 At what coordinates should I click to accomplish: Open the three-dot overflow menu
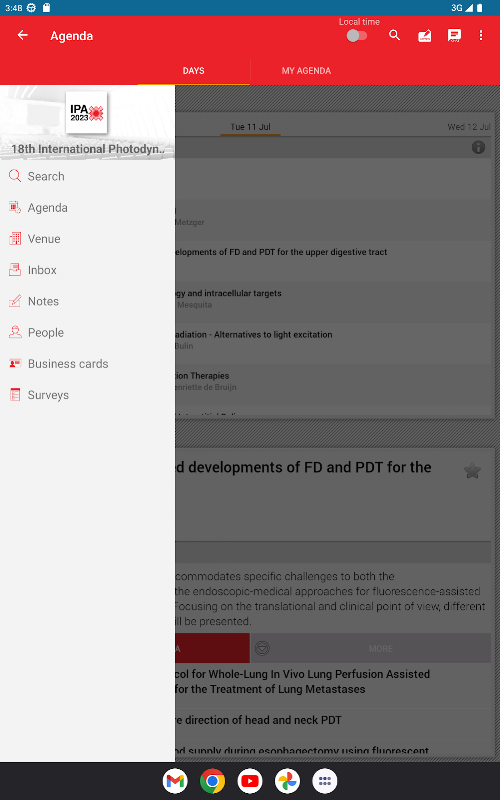click(x=481, y=35)
